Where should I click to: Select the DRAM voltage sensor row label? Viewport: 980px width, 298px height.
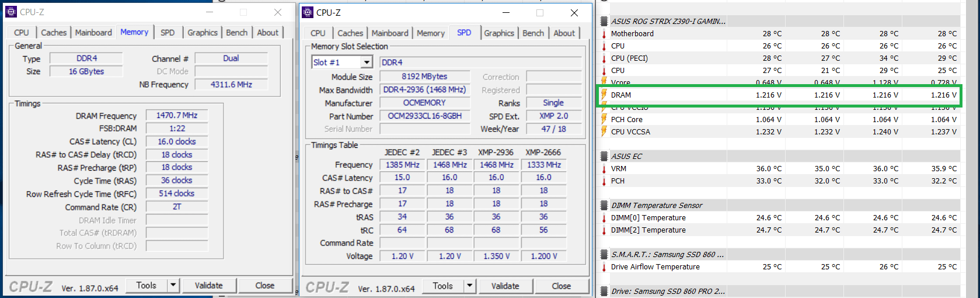tap(621, 95)
